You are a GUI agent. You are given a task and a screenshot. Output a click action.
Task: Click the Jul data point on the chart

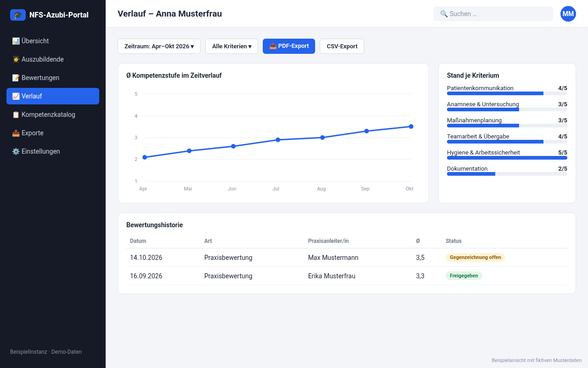(x=278, y=140)
